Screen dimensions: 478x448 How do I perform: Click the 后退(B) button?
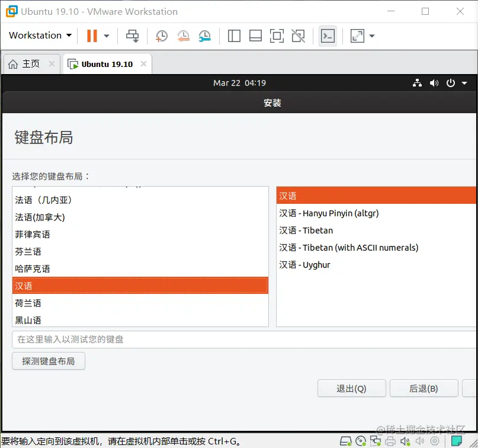(x=424, y=388)
